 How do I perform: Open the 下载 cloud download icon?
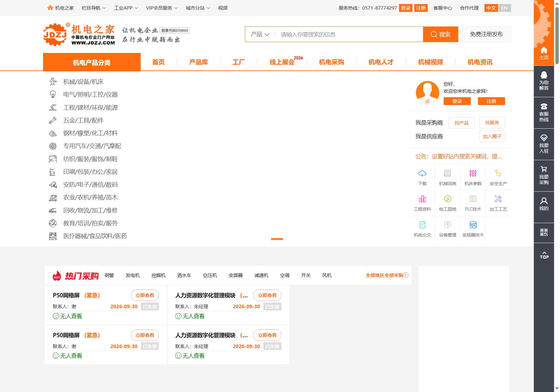[422, 174]
